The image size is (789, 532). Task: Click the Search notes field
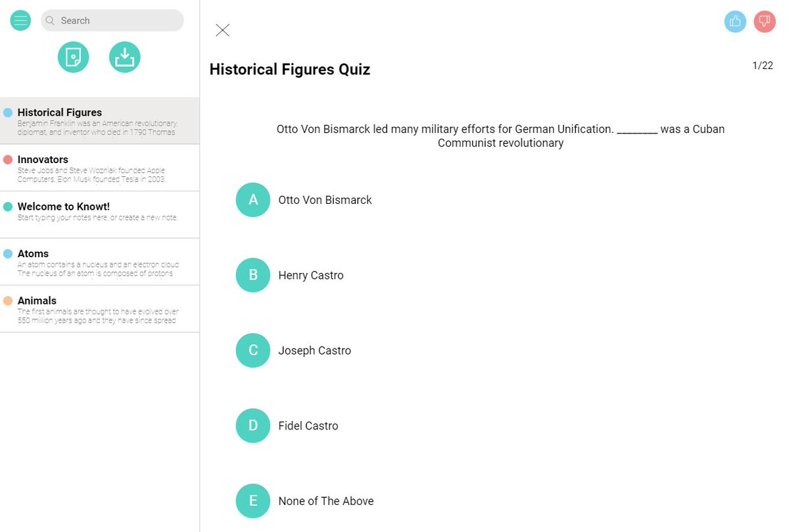[112, 20]
